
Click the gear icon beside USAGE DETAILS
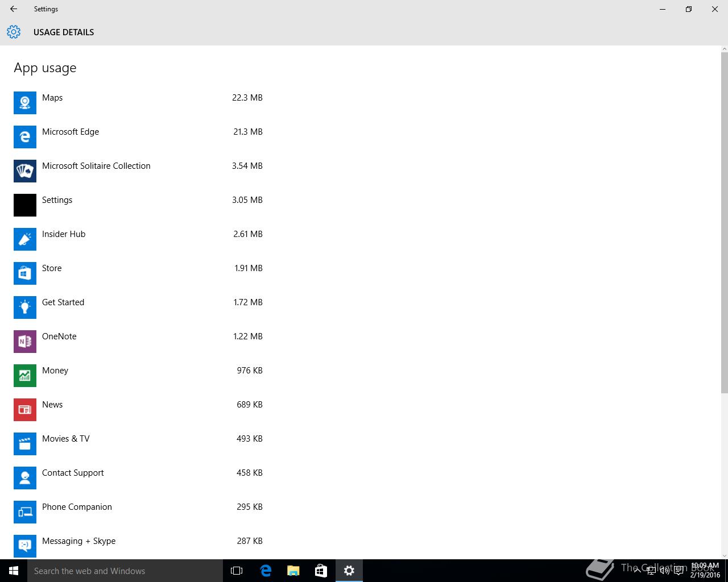[14, 32]
